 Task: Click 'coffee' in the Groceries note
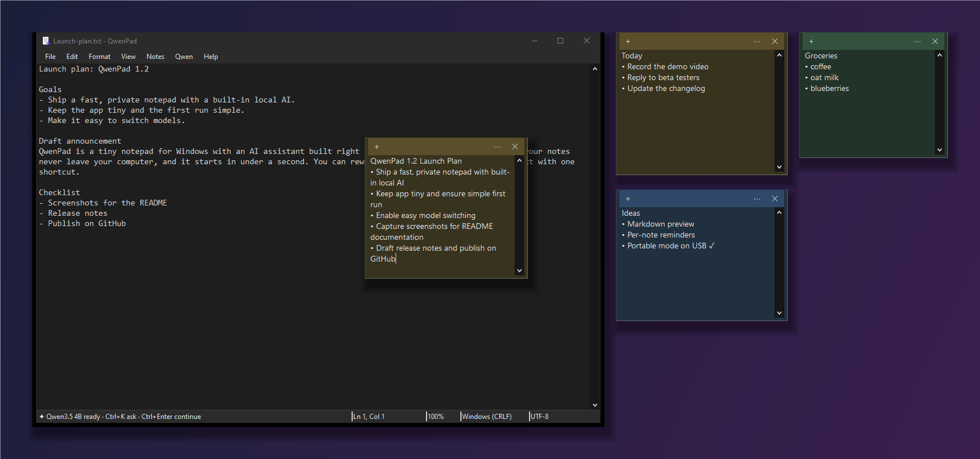[x=820, y=67]
